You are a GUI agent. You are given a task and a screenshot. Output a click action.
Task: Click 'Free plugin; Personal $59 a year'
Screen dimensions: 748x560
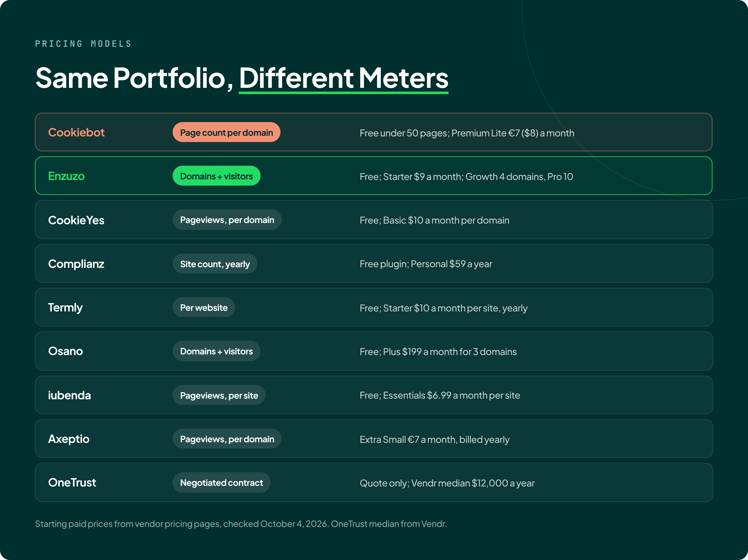[426, 264]
